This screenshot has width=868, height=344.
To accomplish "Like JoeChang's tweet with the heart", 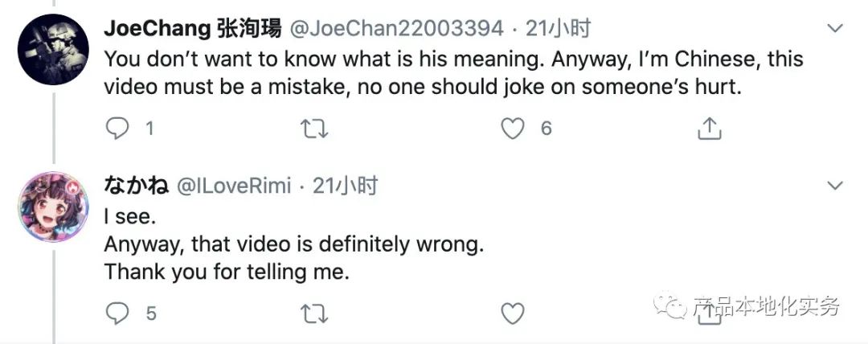I will 512,128.
